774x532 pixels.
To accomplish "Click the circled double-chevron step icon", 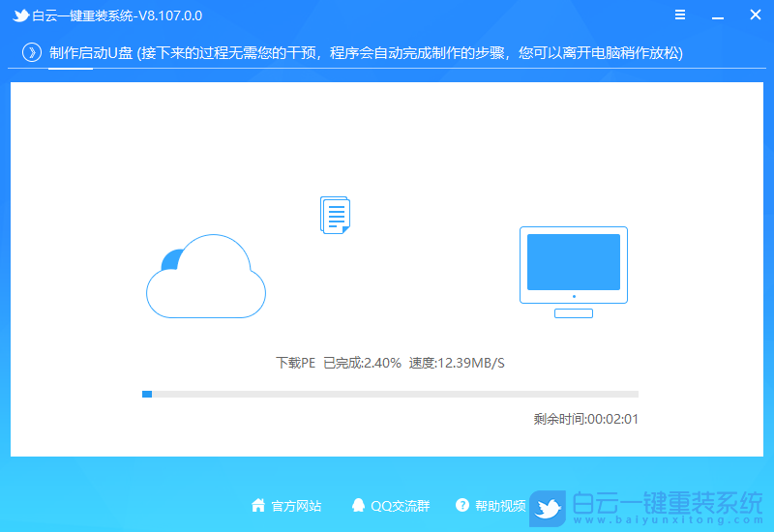I will click(x=32, y=52).
